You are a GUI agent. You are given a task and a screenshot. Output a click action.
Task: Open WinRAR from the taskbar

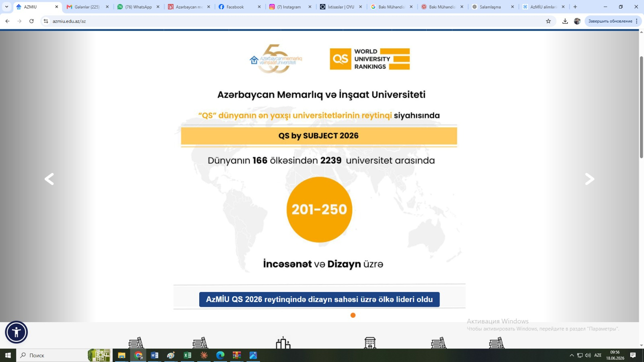(x=237, y=355)
